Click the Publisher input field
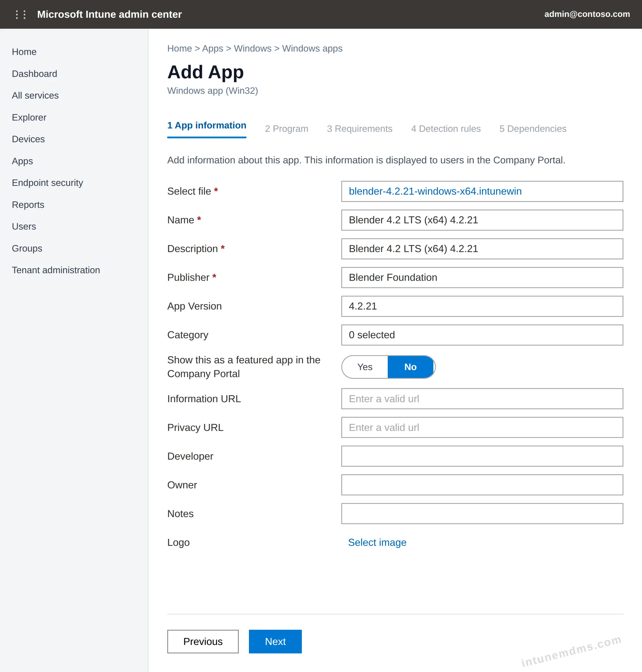642x672 pixels. (x=482, y=277)
